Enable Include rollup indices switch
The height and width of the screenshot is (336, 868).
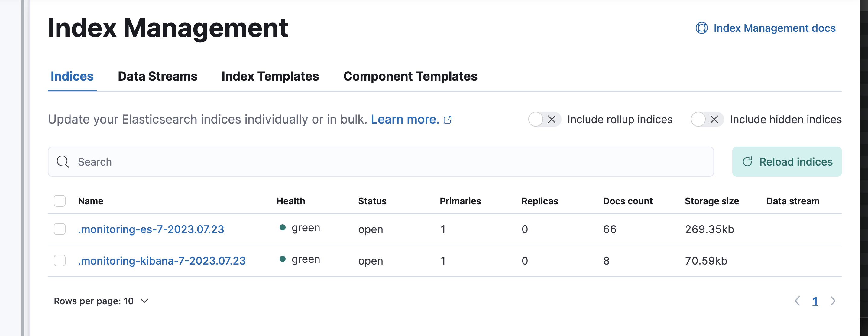(544, 120)
